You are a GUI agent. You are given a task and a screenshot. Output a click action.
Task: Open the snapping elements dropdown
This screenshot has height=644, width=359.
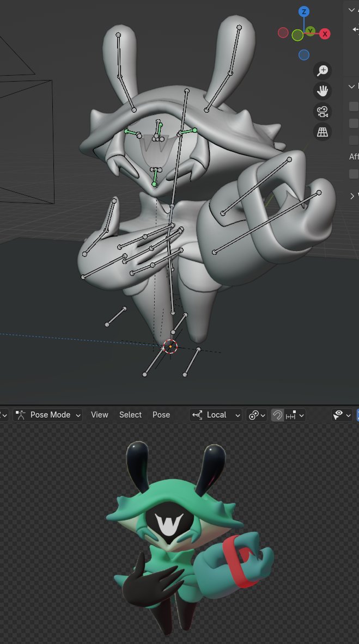point(295,415)
